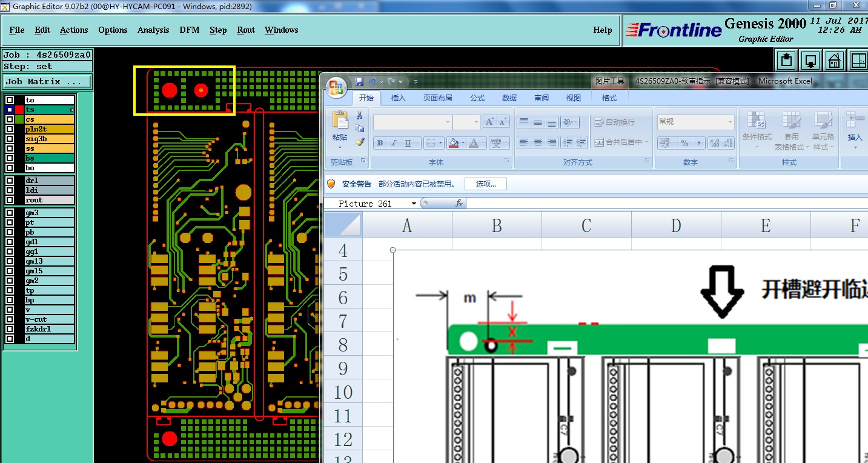Open the font name combo box

412,122
